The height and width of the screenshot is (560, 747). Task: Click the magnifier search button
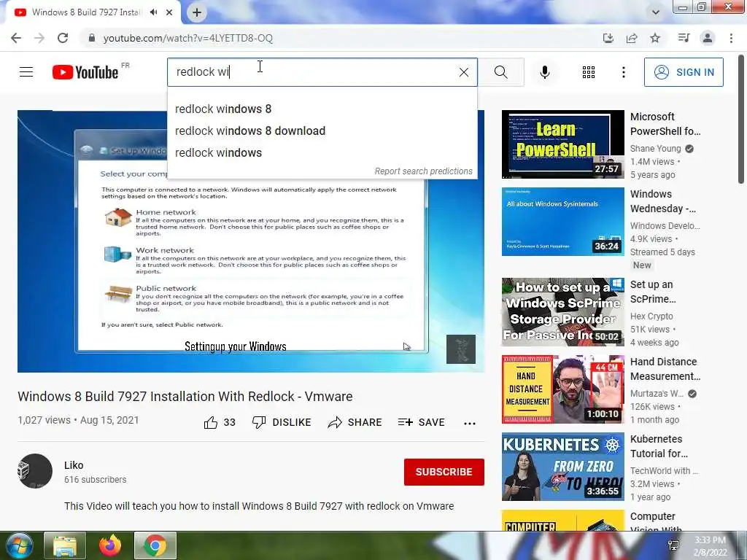(500, 72)
